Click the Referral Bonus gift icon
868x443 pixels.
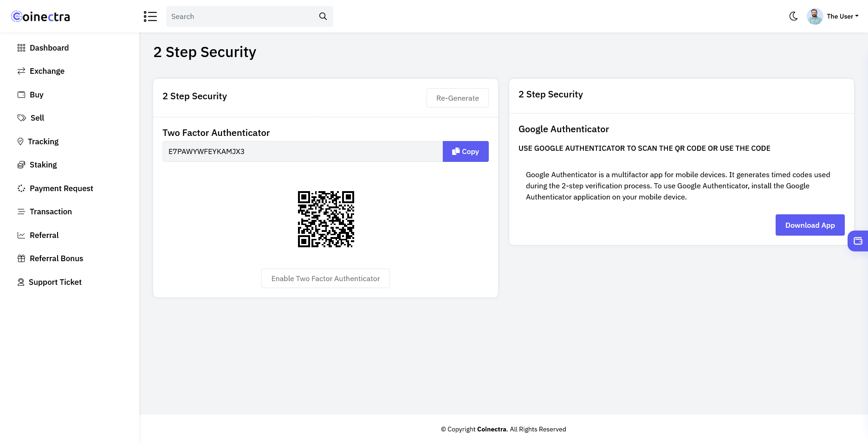(21, 258)
